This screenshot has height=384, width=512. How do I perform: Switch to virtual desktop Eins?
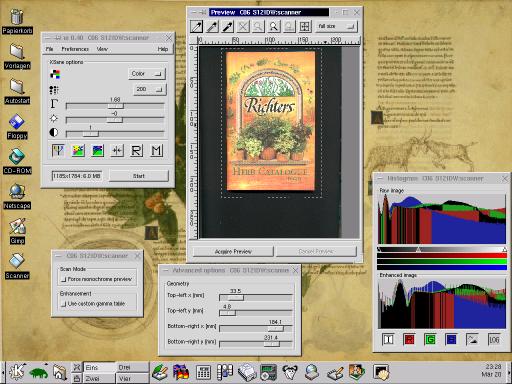(x=99, y=367)
